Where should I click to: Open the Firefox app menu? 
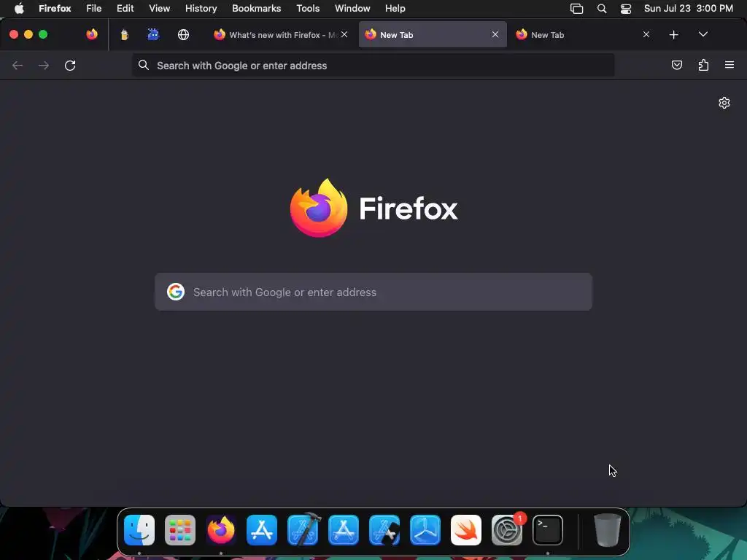pyautogui.click(x=55, y=9)
